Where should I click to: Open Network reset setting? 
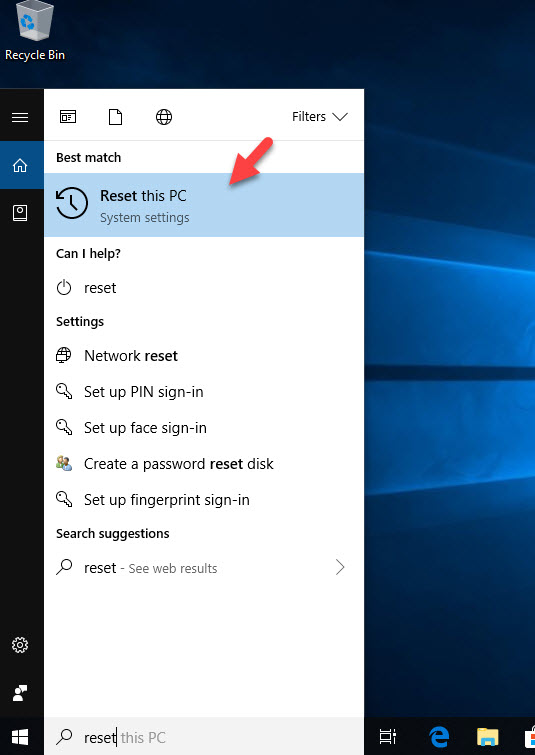click(204, 356)
